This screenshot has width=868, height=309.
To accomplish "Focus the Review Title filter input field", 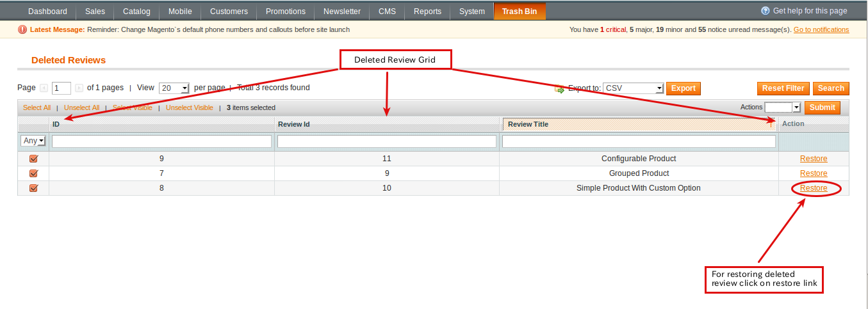I will pyautogui.click(x=639, y=141).
